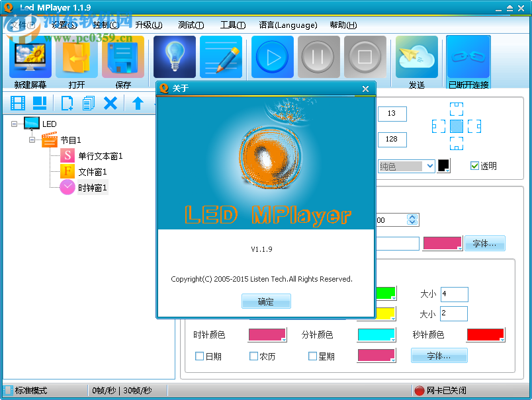Open the 秒针颜色 red color swatch
The image size is (532, 400).
[x=485, y=335]
